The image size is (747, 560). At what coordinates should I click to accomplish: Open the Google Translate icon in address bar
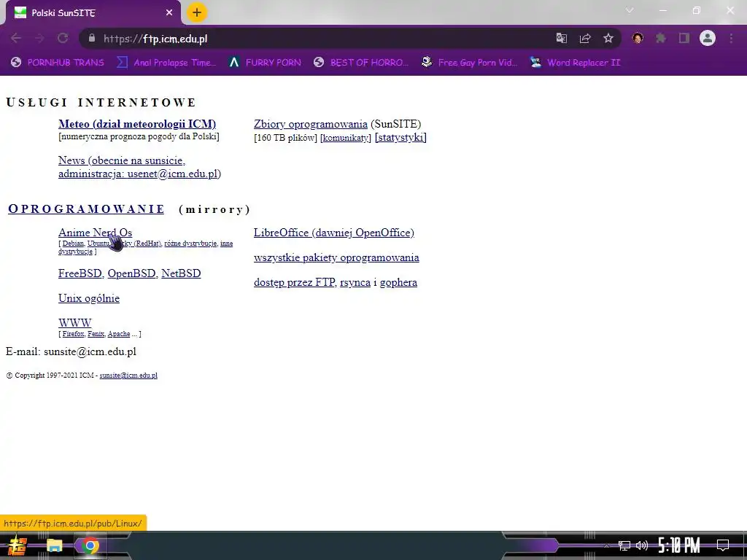(x=562, y=39)
